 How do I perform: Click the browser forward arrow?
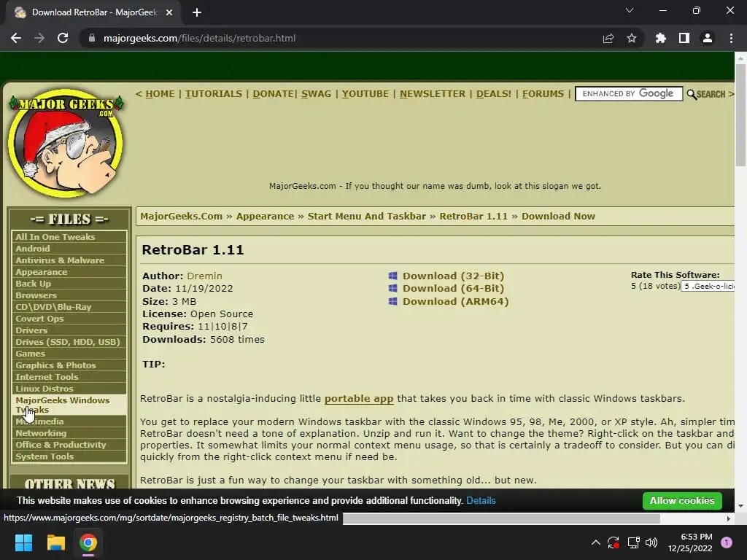click(x=39, y=38)
